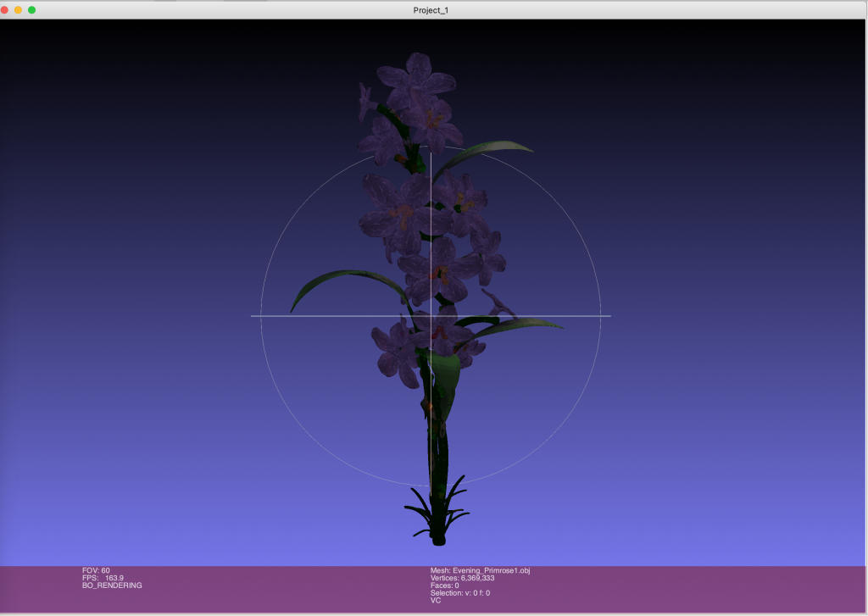Click the top of the trackball vertical axis
Viewport: 868px width, 616px height.
(x=431, y=154)
